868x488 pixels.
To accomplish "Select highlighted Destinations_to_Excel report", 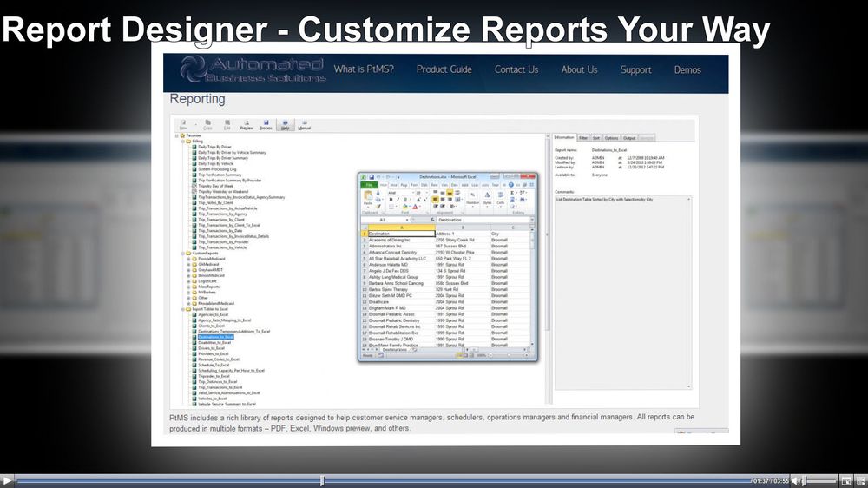I will (216, 337).
